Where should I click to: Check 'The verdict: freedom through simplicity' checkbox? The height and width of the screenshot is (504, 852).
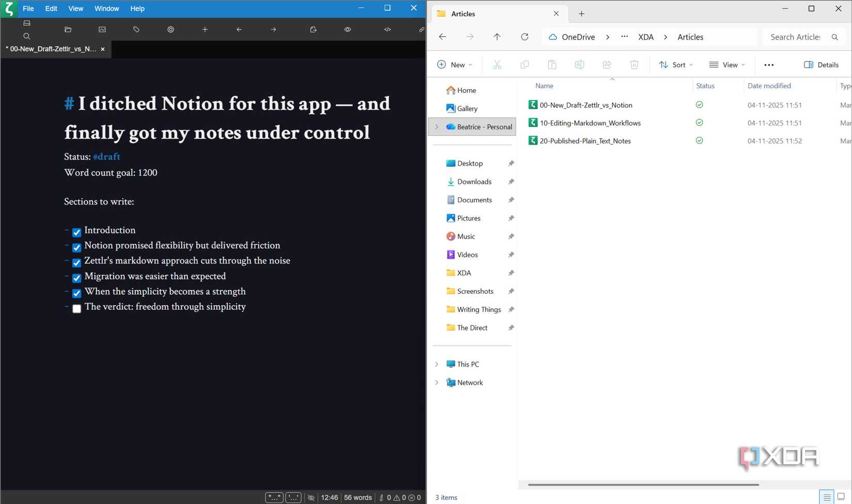pos(76,309)
